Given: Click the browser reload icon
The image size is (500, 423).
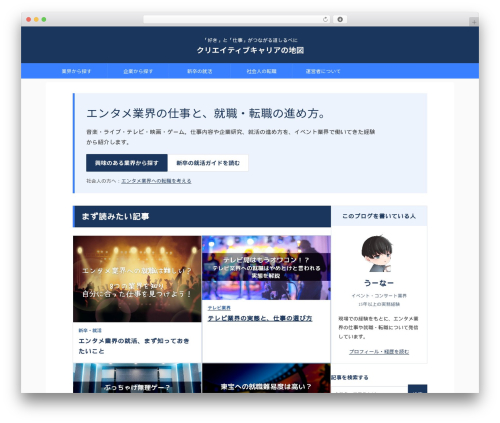Looking at the screenshot, I should (x=325, y=19).
